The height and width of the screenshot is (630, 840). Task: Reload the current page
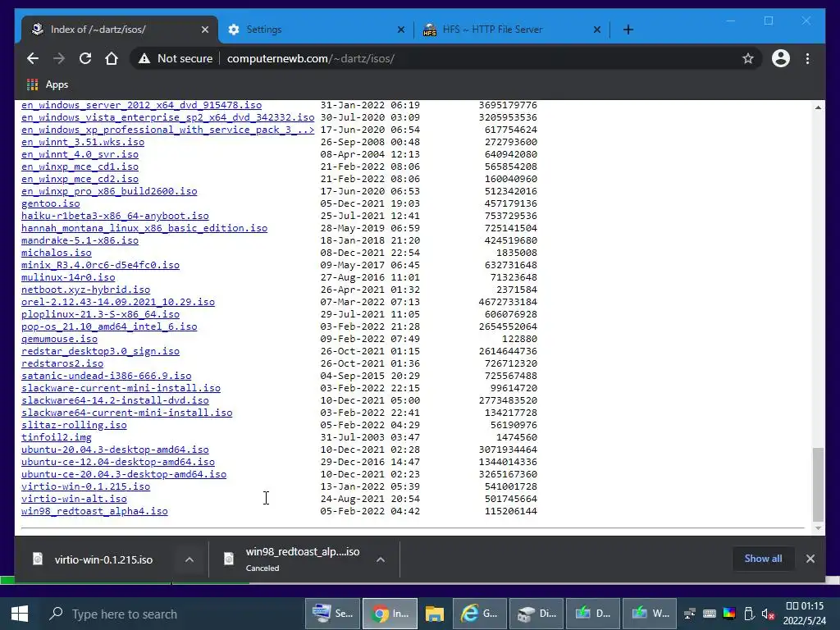85,58
